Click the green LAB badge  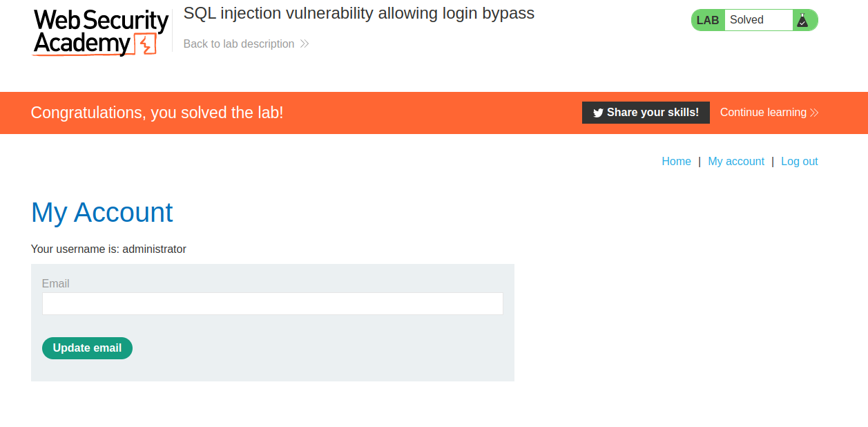[x=708, y=20]
